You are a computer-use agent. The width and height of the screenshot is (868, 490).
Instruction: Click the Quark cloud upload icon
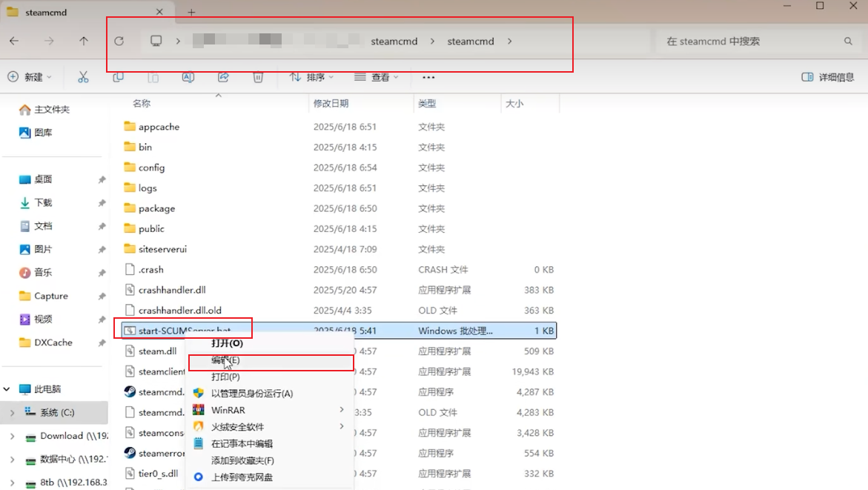(x=198, y=477)
